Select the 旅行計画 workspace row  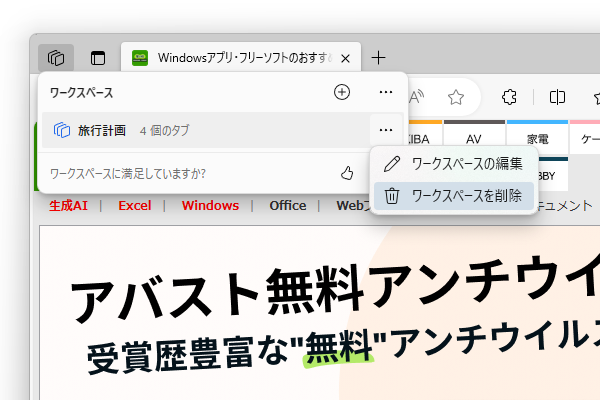click(x=222, y=130)
